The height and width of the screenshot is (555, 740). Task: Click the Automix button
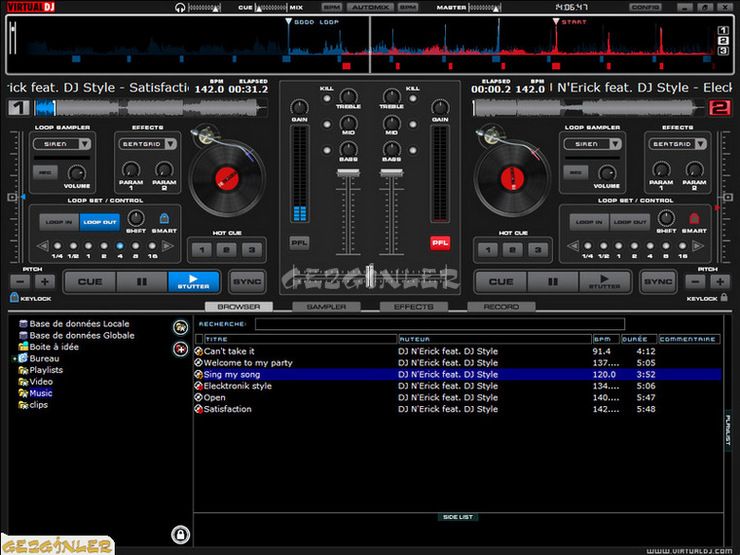pyautogui.click(x=370, y=7)
